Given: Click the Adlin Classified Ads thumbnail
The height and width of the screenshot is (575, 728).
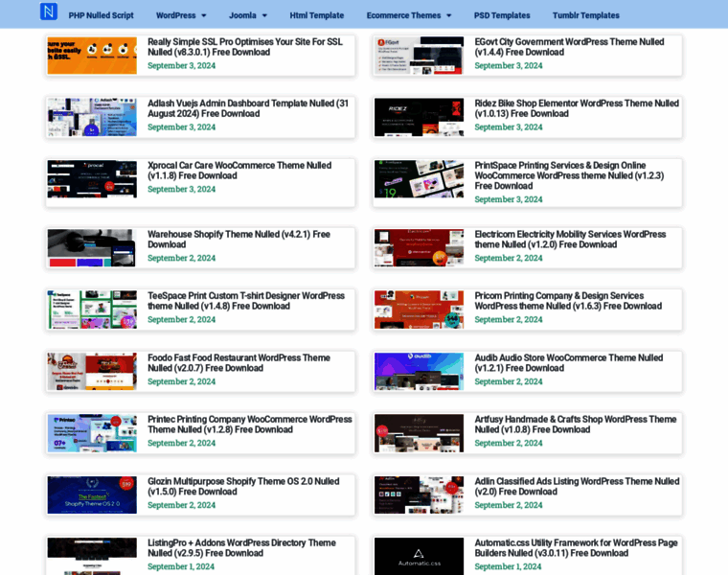Looking at the screenshot, I should (x=419, y=494).
